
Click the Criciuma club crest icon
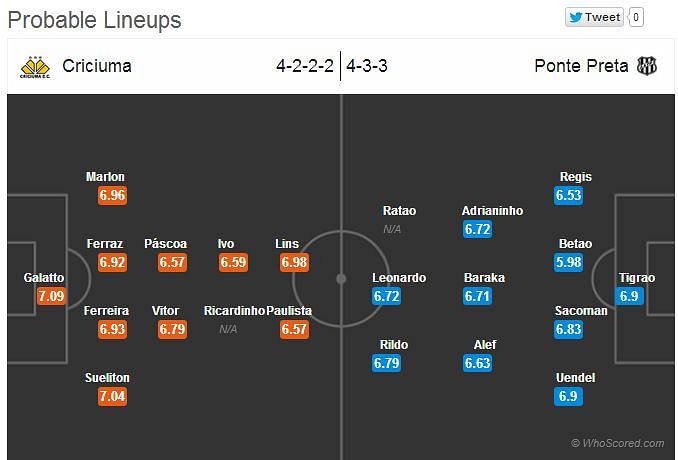click(35, 67)
